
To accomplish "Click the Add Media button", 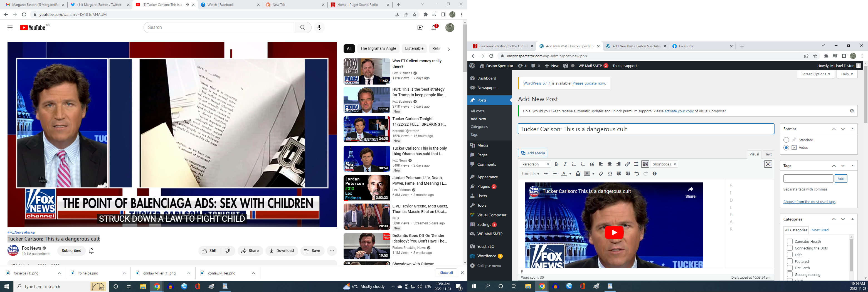I will click(532, 153).
